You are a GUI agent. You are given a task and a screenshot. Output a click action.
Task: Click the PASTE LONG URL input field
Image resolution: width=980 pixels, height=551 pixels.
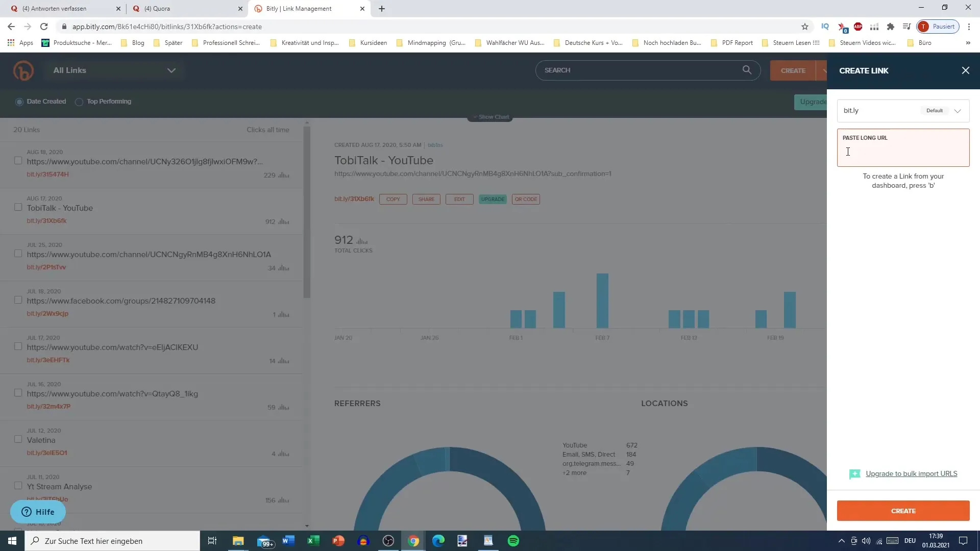point(903,152)
